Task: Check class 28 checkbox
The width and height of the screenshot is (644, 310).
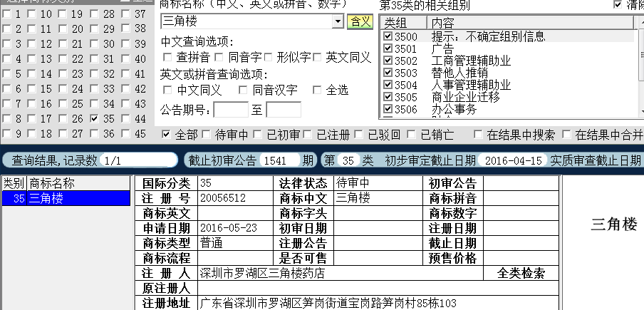Action: (95, 14)
